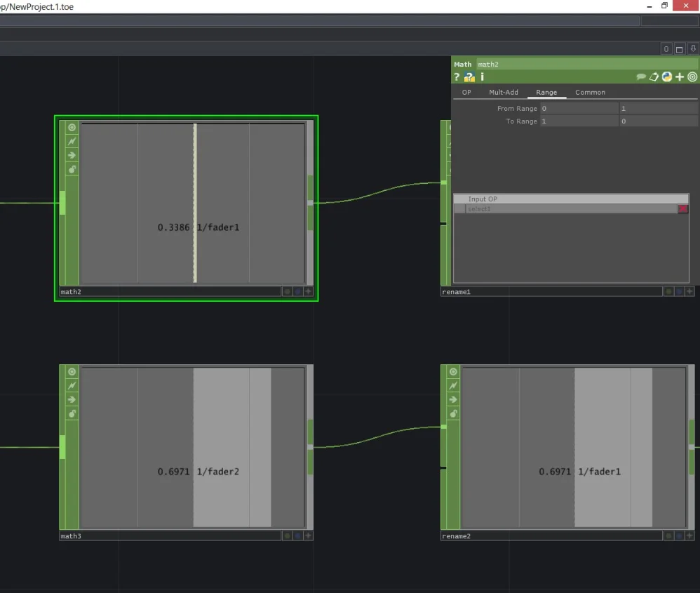This screenshot has width=700, height=593.
Task: Click the plus icon in parameter header
Action: [680, 77]
